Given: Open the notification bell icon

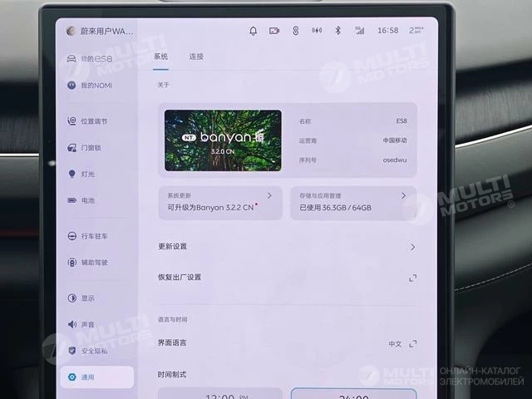Looking at the screenshot, I should pos(253,31).
